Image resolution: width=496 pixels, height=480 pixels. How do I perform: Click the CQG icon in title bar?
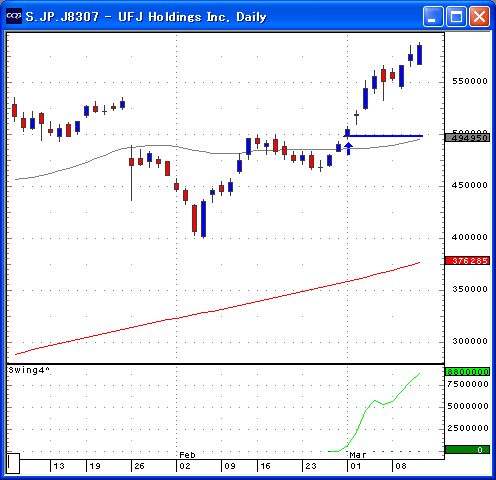(14, 16)
